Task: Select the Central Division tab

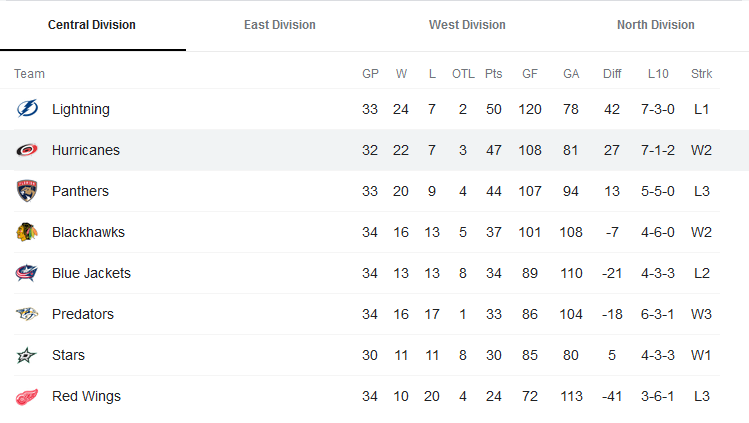Action: coord(92,25)
